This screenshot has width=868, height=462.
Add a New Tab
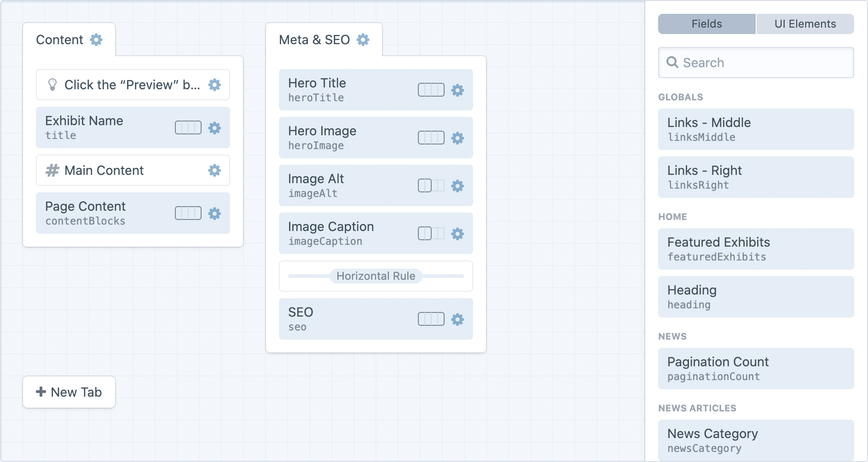click(x=69, y=392)
